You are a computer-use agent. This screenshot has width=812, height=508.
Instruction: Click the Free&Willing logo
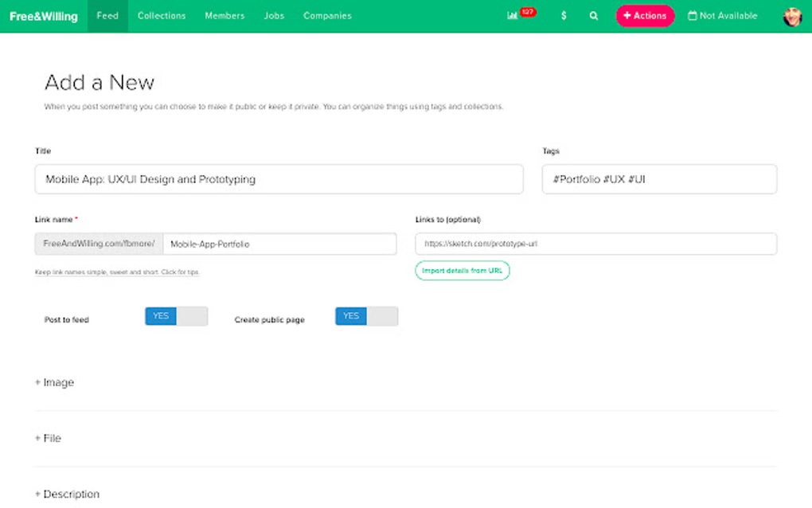[x=44, y=16]
